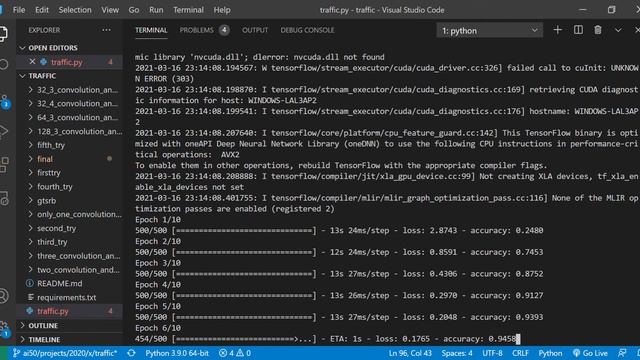Screen dimensions: 640x360
Task: Collapse panel with chevron down icon
Action: pyautogui.click(x=618, y=30)
